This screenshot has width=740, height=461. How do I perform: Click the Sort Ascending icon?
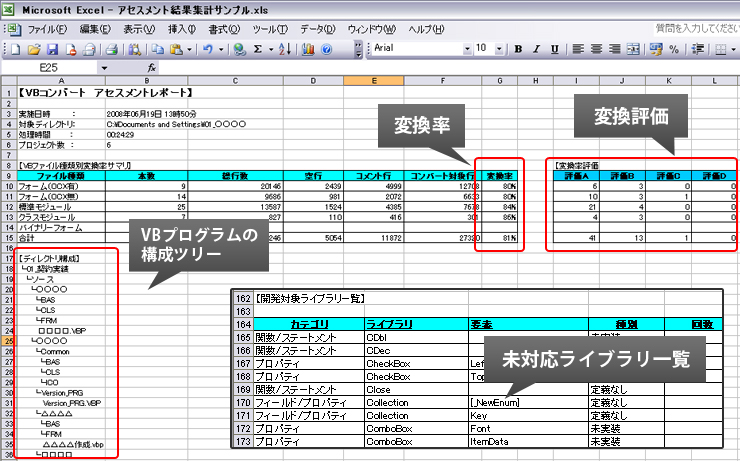pos(284,48)
